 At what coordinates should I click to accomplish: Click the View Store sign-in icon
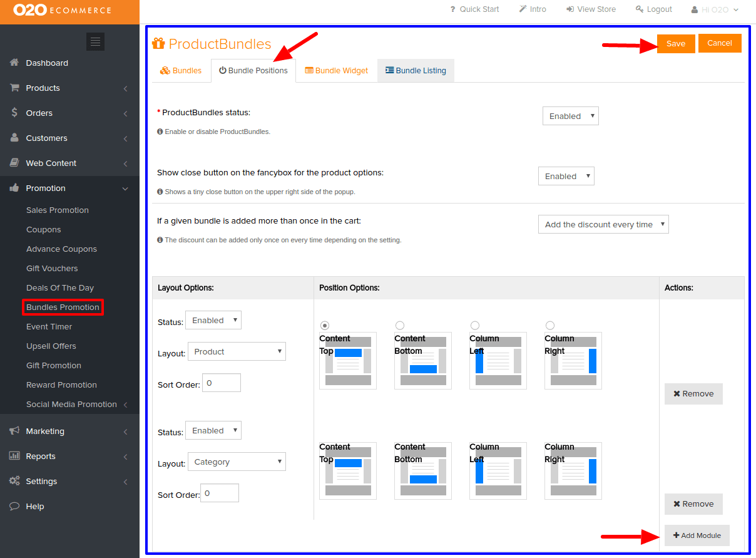click(x=570, y=9)
